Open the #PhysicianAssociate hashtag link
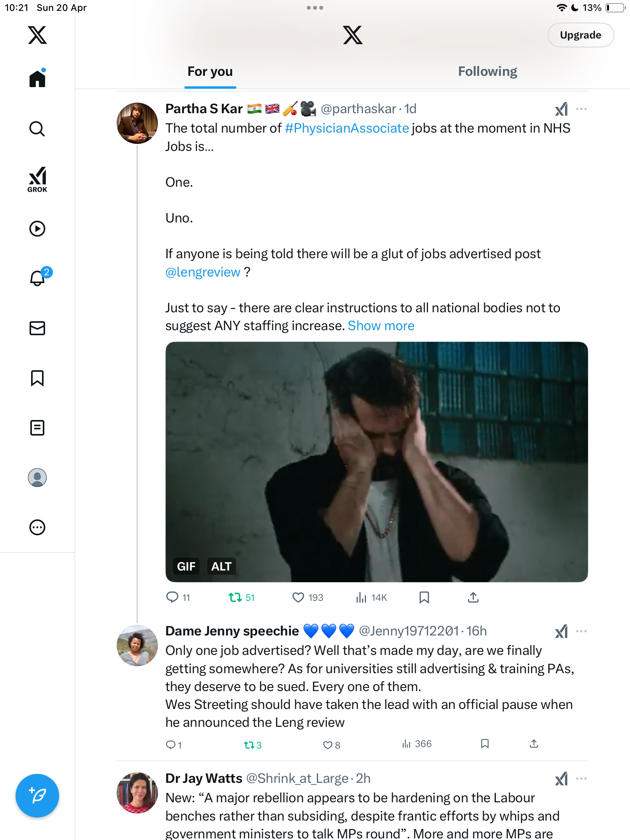This screenshot has width=630, height=840. point(347,128)
